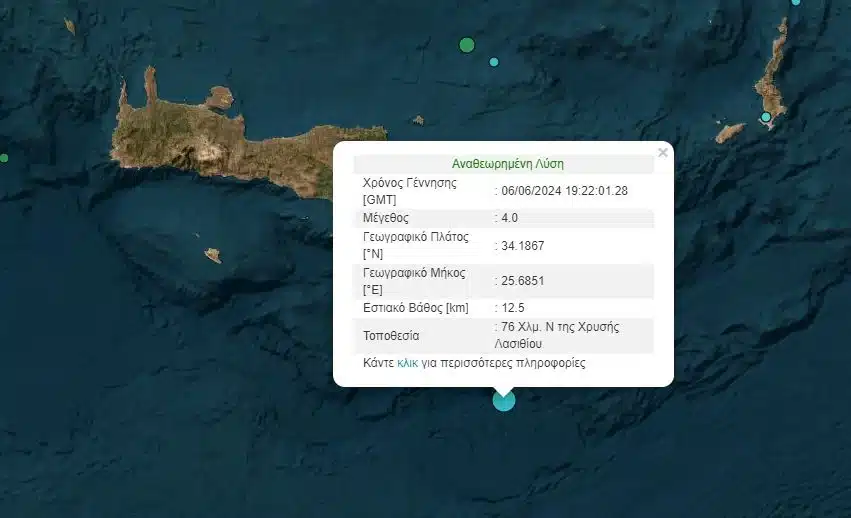Click the magnitude value 4.0
Viewport: 851px width, 518px height.
coord(512,218)
